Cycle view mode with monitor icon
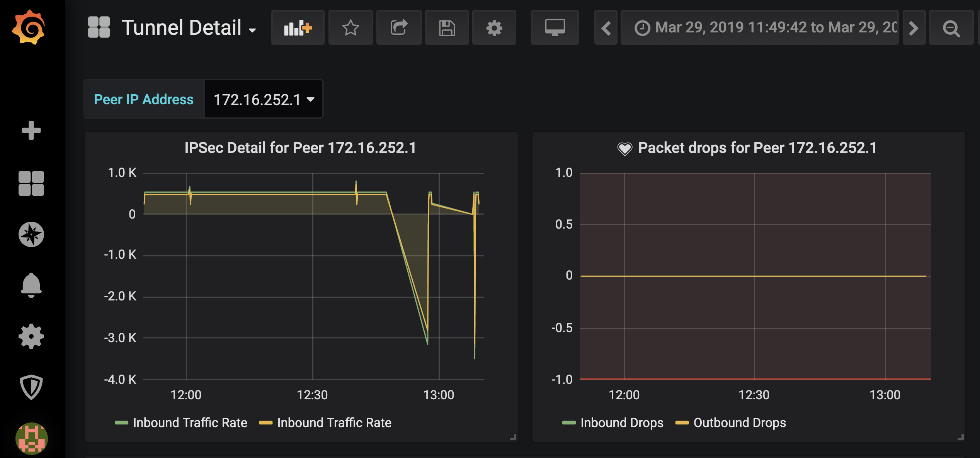The height and width of the screenshot is (458, 980). click(x=555, y=28)
